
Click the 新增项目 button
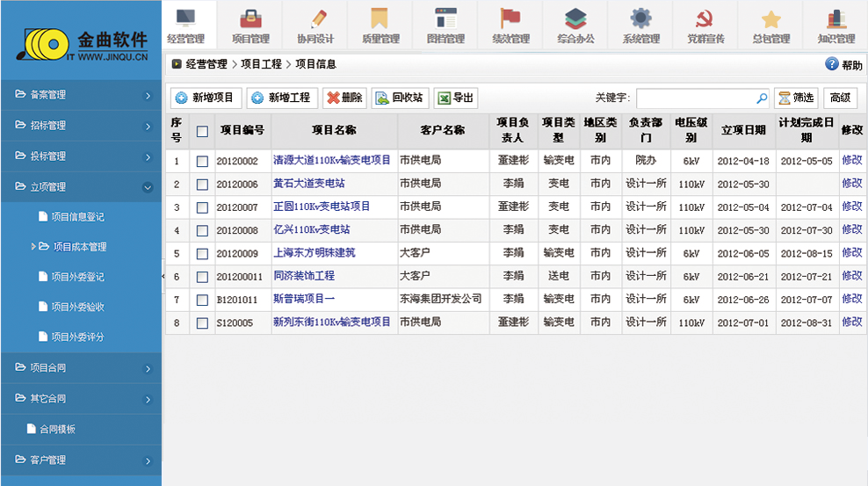(205, 98)
